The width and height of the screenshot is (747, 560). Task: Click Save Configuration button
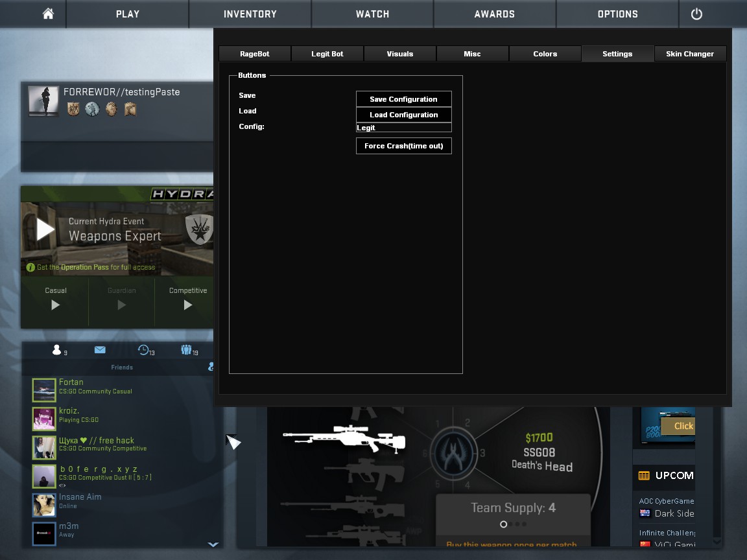tap(403, 99)
